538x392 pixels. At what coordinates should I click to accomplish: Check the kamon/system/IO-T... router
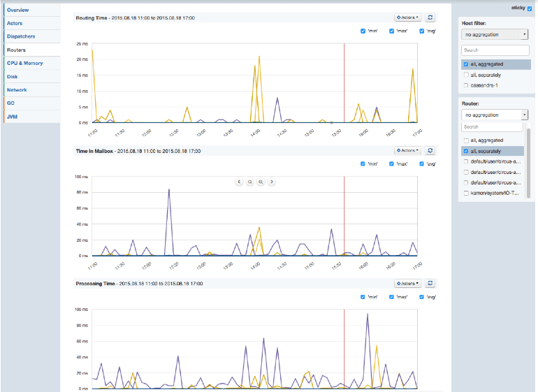click(x=466, y=193)
